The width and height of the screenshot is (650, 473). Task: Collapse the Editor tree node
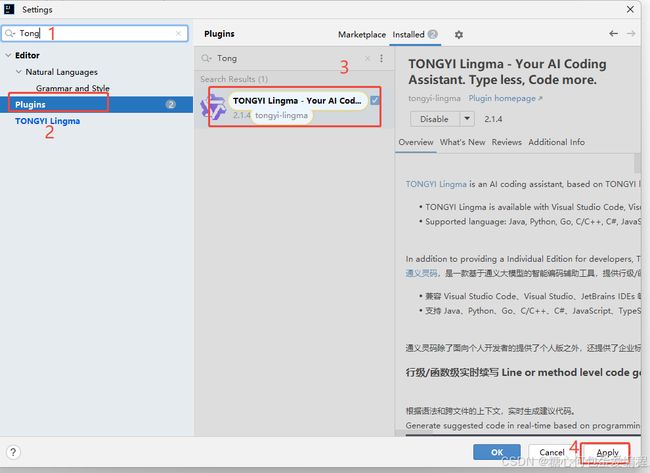8,55
